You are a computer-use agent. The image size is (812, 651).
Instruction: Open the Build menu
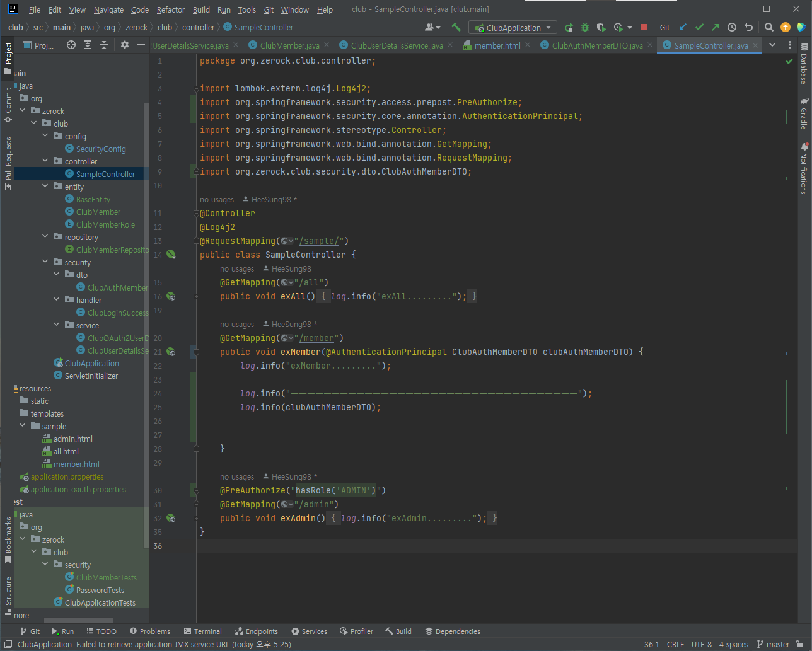click(201, 9)
